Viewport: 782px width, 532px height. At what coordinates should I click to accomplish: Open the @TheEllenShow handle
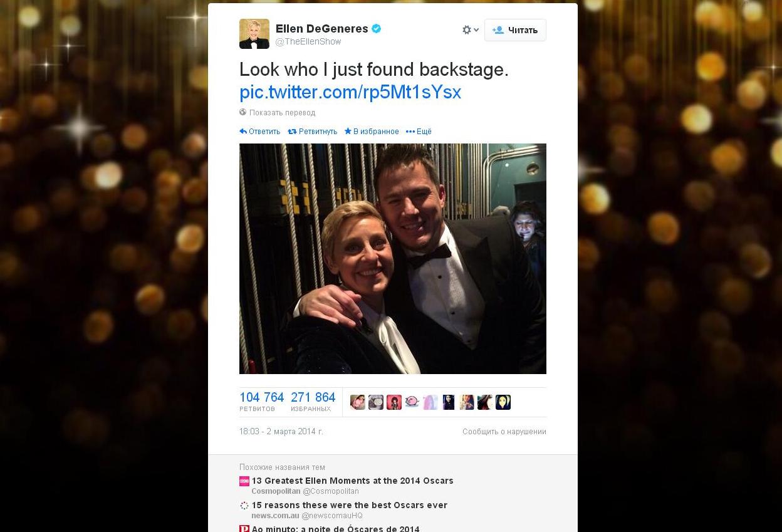click(308, 41)
